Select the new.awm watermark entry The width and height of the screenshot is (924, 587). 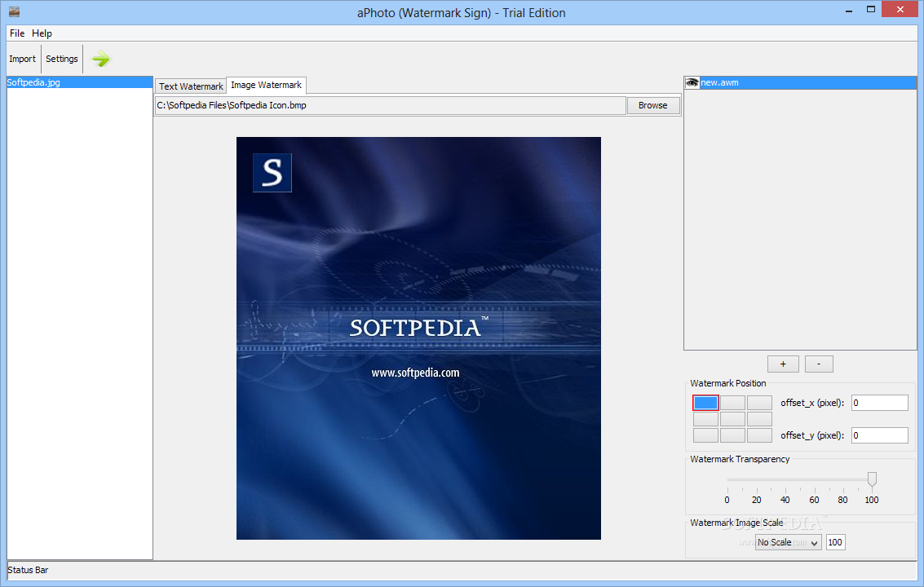(x=800, y=82)
